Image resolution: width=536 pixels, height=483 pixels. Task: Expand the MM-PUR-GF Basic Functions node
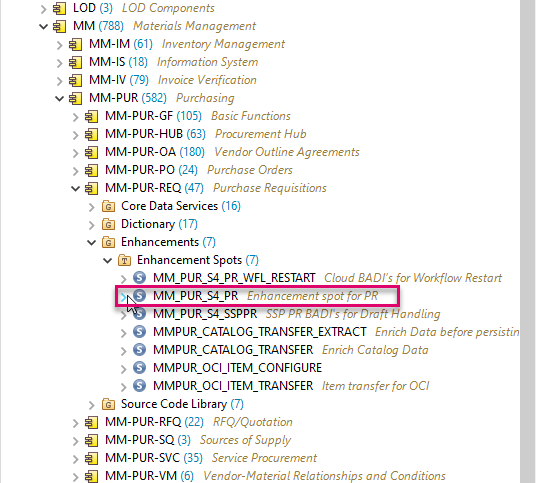pos(76,117)
